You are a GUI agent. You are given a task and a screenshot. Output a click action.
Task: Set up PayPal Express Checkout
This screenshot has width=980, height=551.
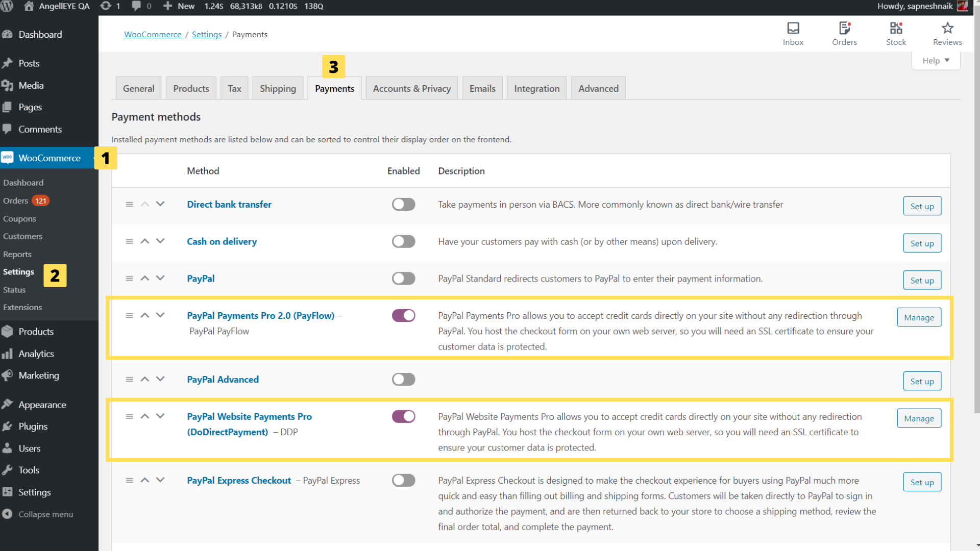coord(922,482)
